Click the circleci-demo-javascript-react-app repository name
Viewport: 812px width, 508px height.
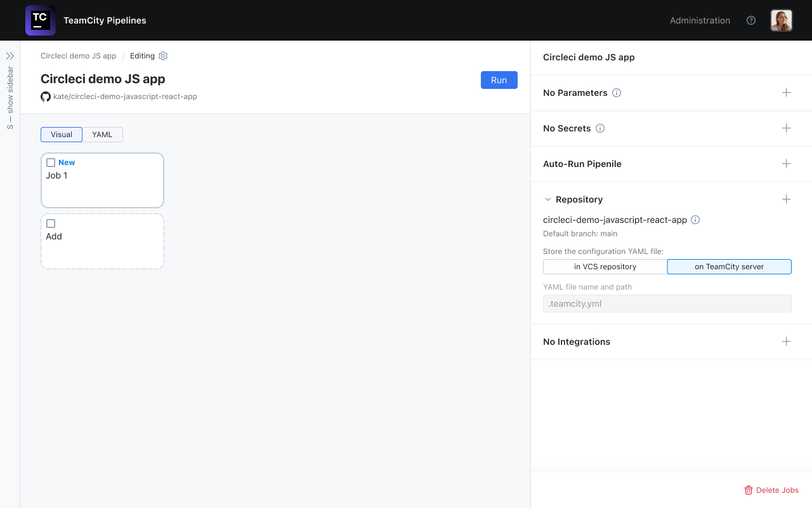tap(615, 220)
